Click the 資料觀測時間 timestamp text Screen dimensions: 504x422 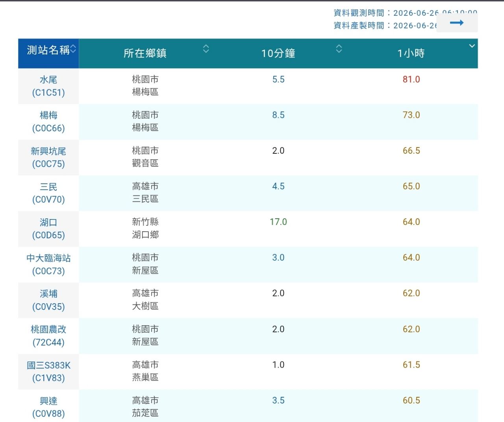405,13
